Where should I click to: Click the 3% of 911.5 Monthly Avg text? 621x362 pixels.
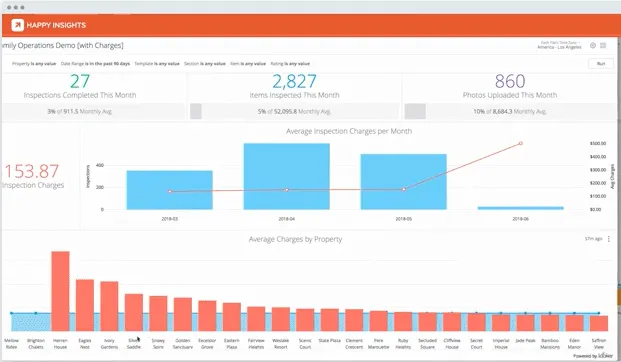tap(80, 112)
